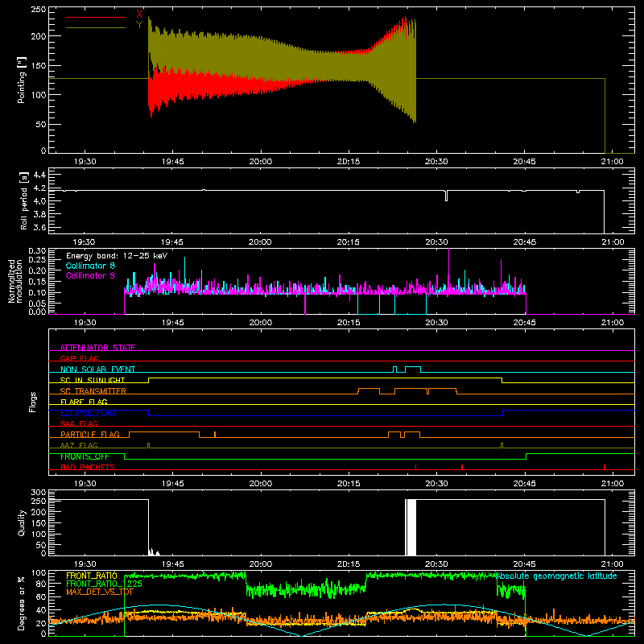Click the 0.05 tick on modulation axis
The height and width of the screenshot is (644, 644).
tap(37, 303)
